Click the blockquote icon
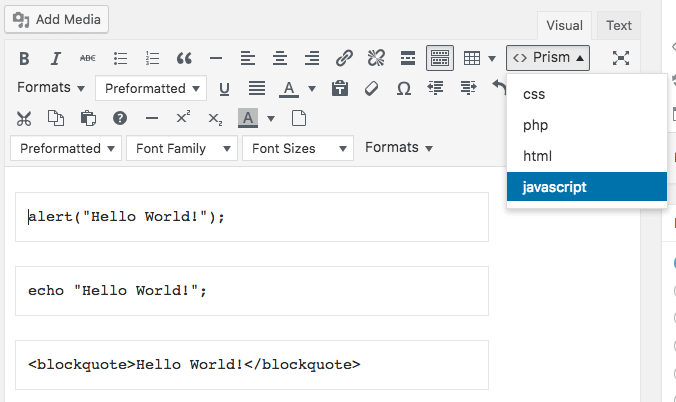 183,58
